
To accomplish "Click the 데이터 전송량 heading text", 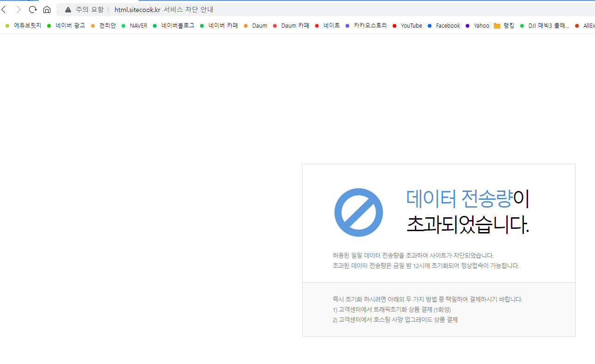I will [x=459, y=198].
